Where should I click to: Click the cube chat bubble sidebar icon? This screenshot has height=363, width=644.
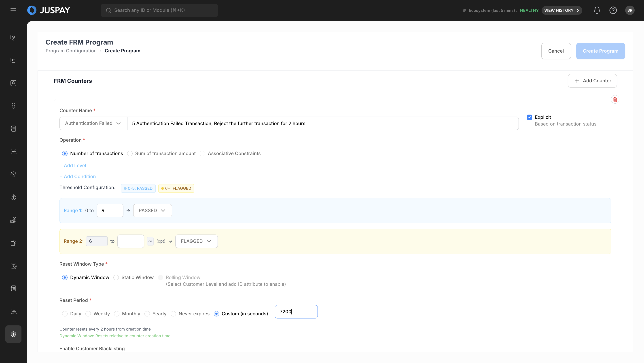[13, 38]
